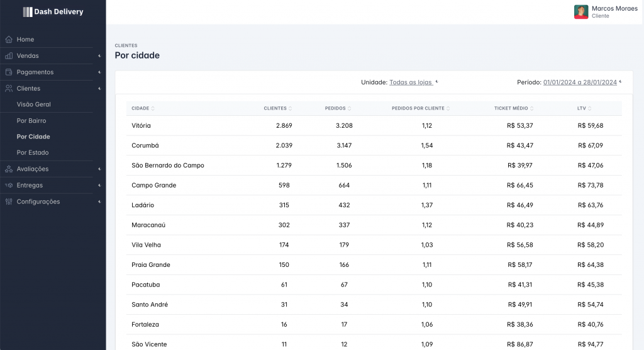Open the Período date range selector
644x350 pixels.
[580, 82]
